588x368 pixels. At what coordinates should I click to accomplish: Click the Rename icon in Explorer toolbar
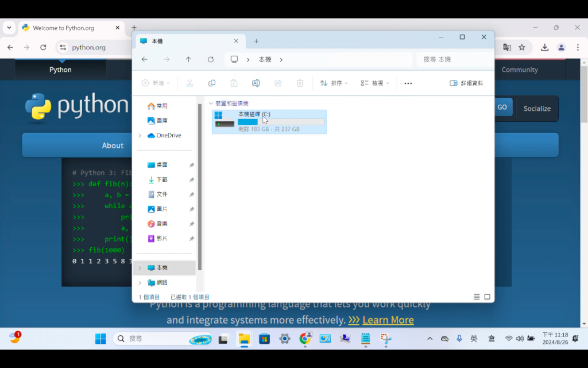pyautogui.click(x=256, y=83)
